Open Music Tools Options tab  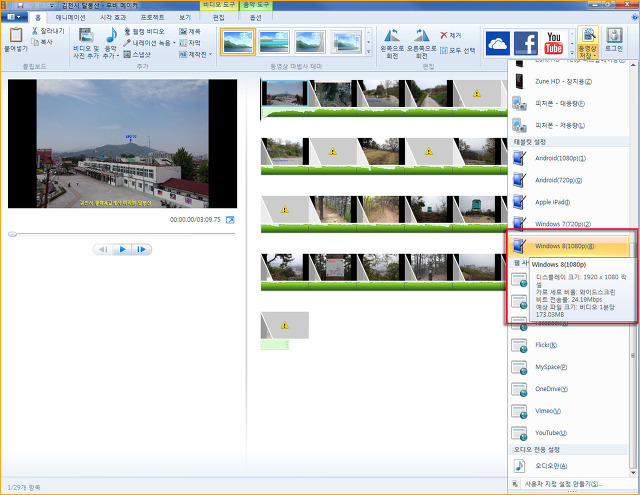coord(256,18)
